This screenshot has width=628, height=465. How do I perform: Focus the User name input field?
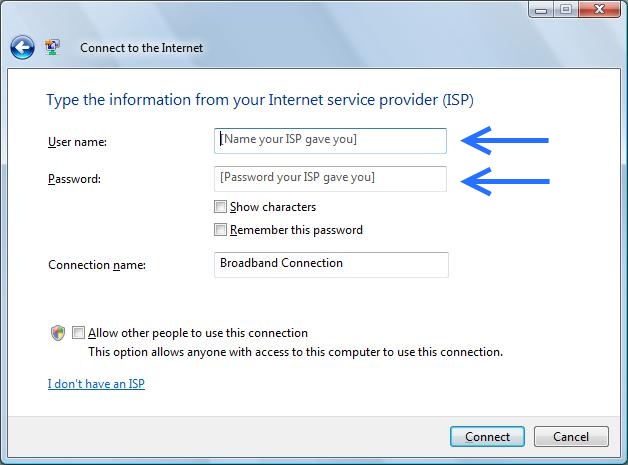pyautogui.click(x=330, y=141)
